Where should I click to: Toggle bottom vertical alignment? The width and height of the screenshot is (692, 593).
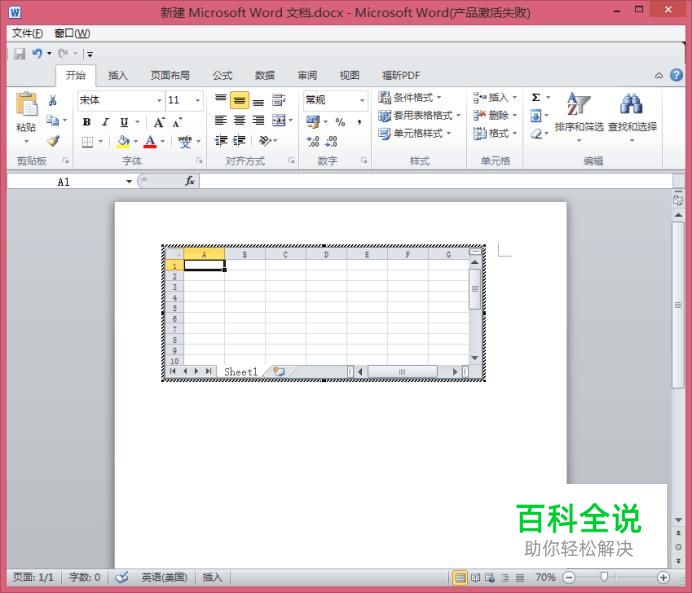259,100
